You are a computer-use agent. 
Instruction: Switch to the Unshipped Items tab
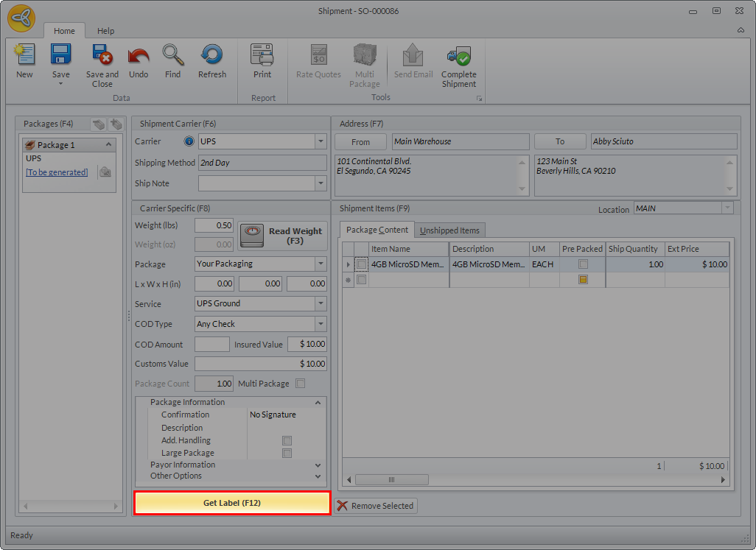click(x=449, y=230)
